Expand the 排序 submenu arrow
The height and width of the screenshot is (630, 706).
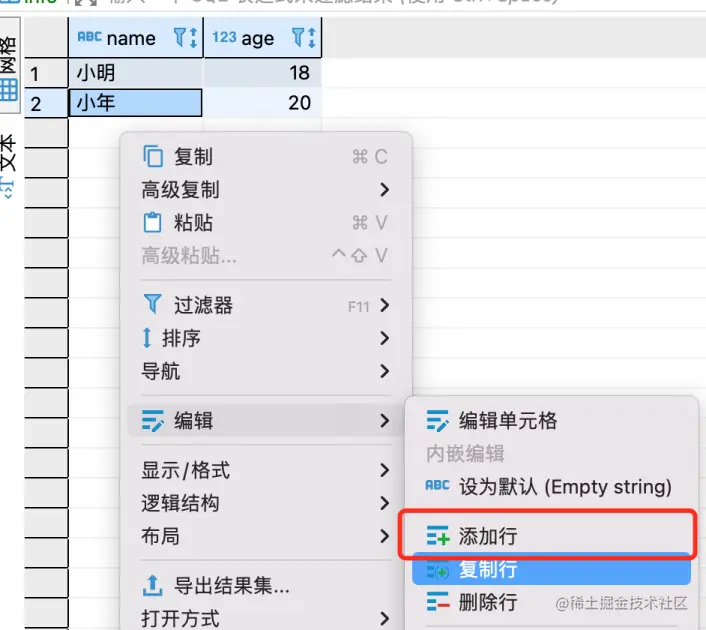tap(384, 338)
